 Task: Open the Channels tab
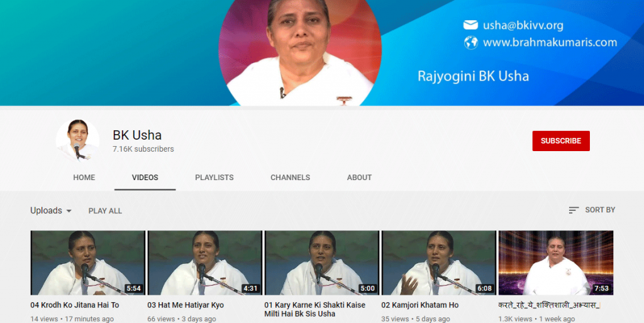point(290,178)
